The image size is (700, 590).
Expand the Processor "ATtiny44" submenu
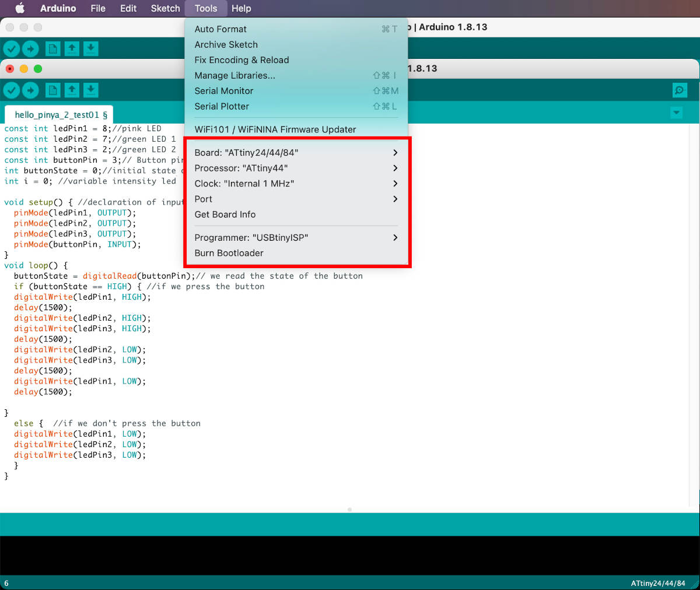point(296,168)
